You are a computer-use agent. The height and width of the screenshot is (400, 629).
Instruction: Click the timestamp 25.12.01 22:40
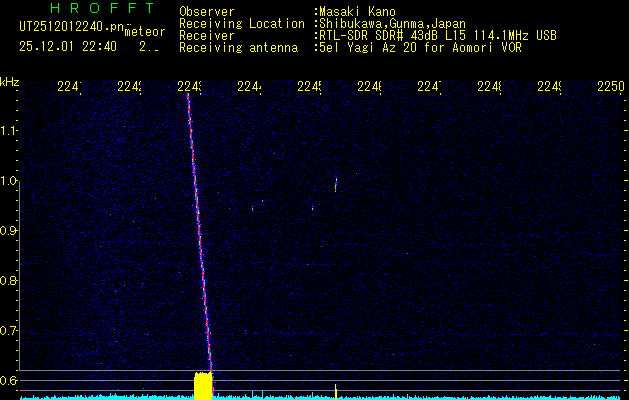68,47
